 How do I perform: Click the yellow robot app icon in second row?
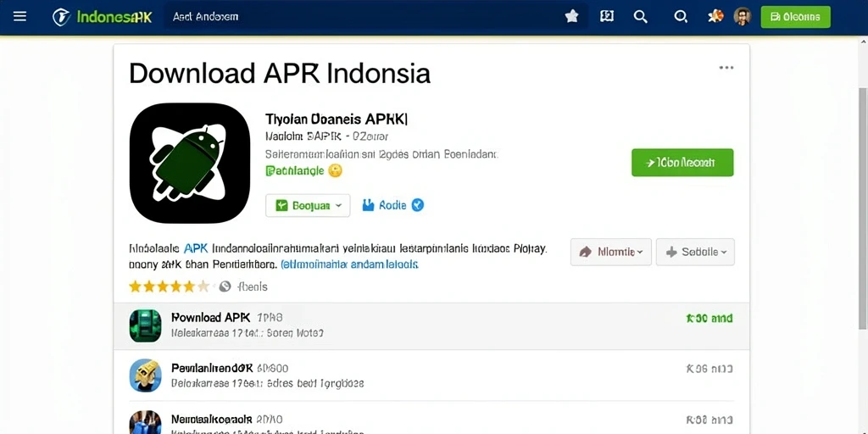click(146, 376)
